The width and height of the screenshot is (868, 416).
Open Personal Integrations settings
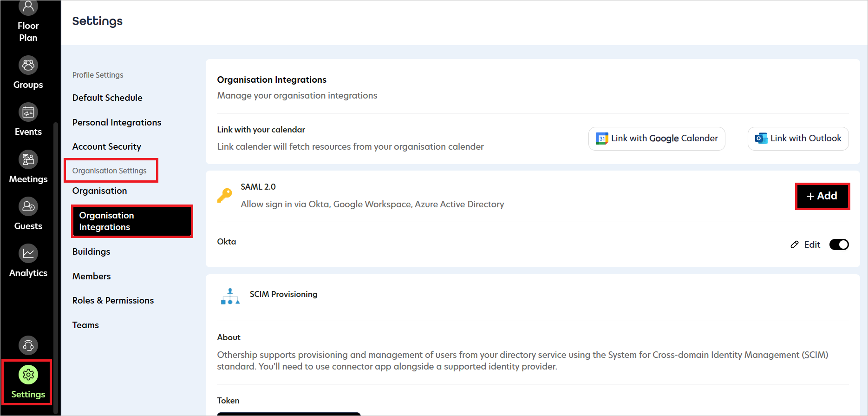tap(117, 122)
